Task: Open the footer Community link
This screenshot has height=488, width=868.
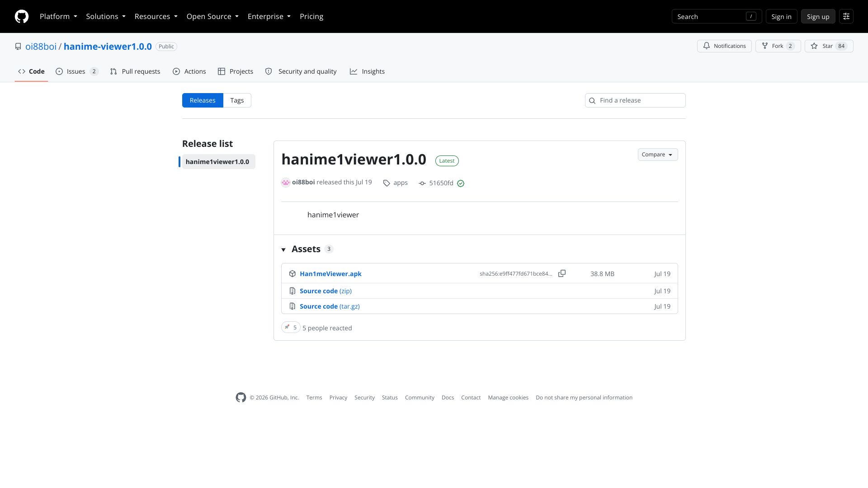Action: [420, 398]
